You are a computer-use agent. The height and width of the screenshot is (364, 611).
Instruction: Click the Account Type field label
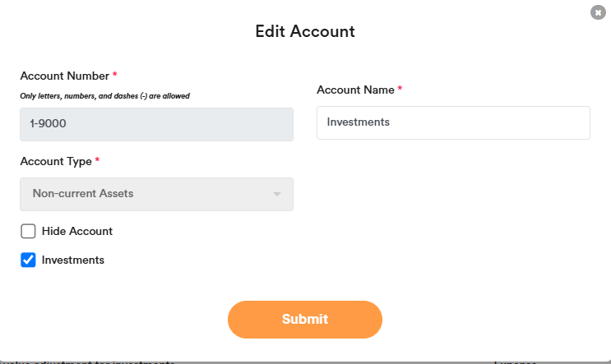tap(55, 161)
